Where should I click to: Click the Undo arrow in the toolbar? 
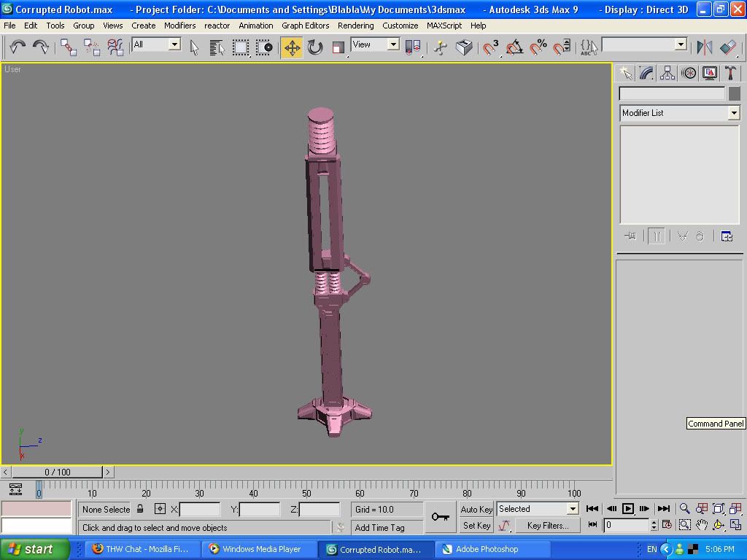tap(18, 47)
